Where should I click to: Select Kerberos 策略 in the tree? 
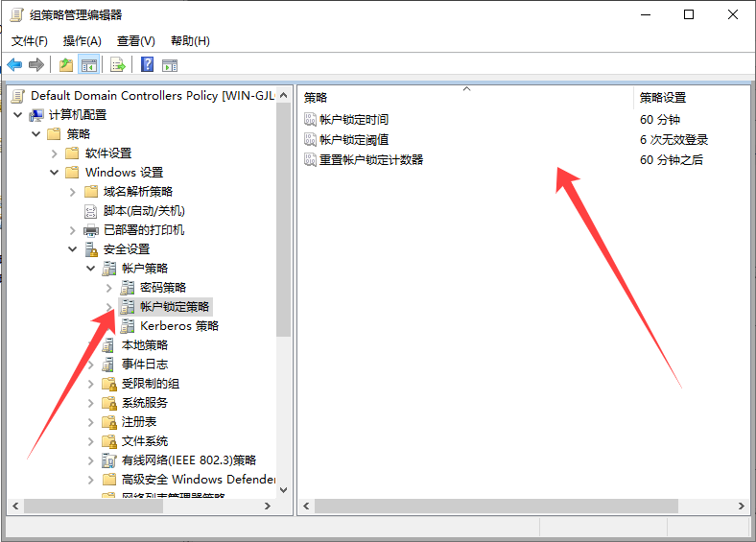(178, 326)
